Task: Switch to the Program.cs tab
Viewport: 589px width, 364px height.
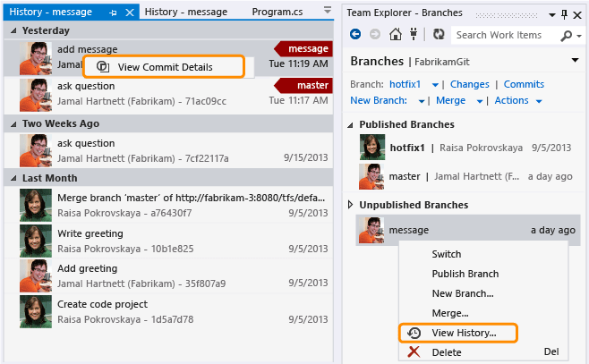Action: pyautogui.click(x=277, y=12)
